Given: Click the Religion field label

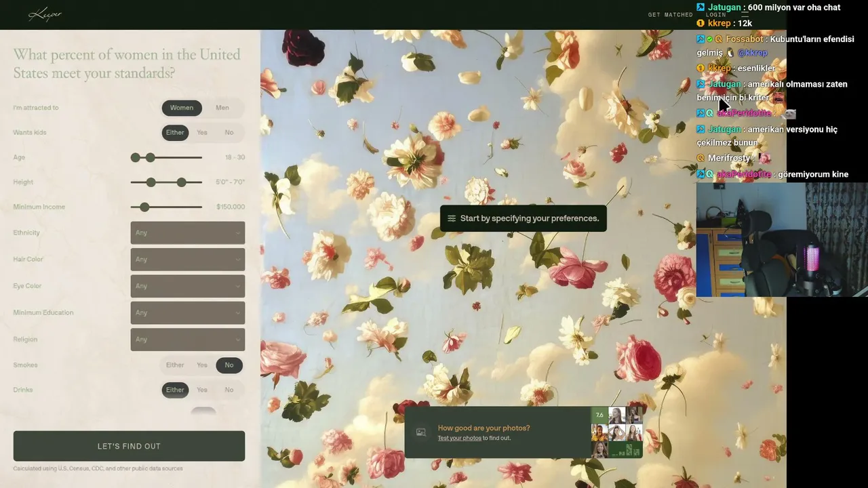Looking at the screenshot, I should point(25,339).
